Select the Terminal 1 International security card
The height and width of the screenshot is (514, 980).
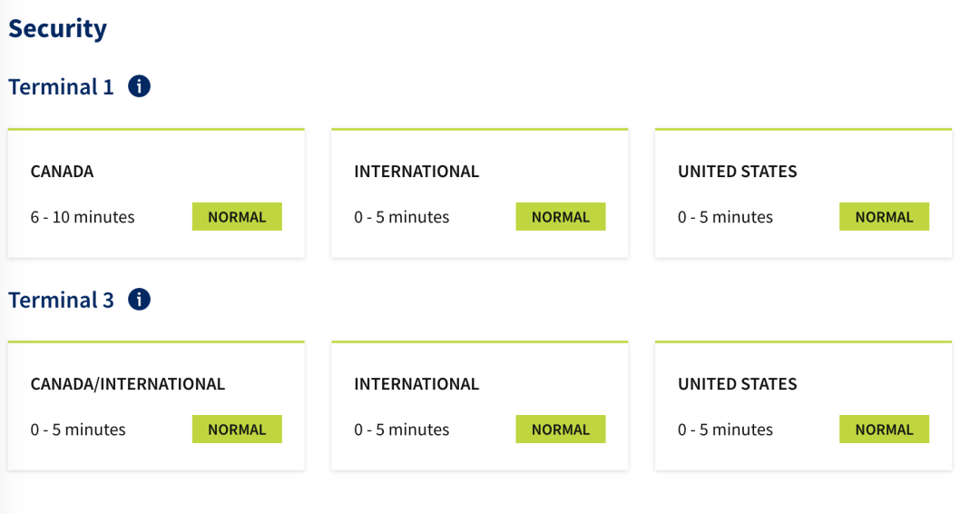point(479,193)
